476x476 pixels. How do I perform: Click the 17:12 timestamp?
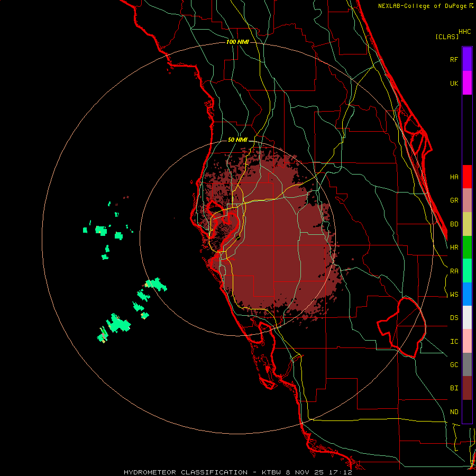tap(341, 472)
